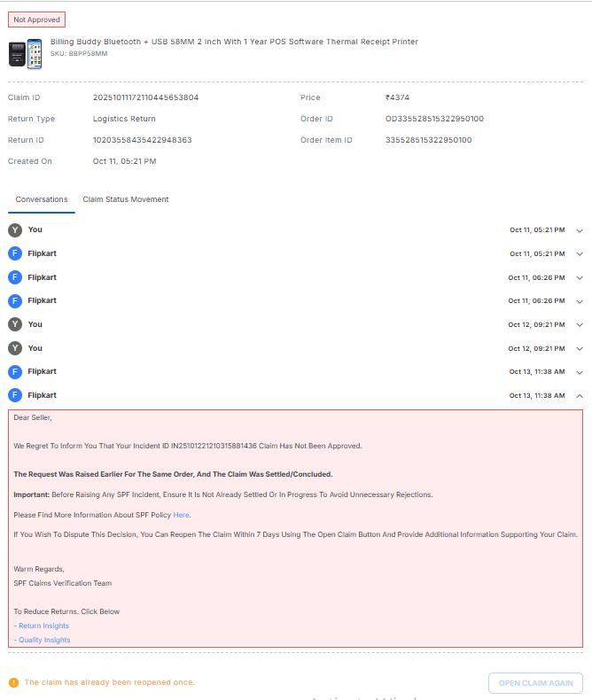
Task: Select Return ID value 10203558435422948363
Action: [143, 140]
